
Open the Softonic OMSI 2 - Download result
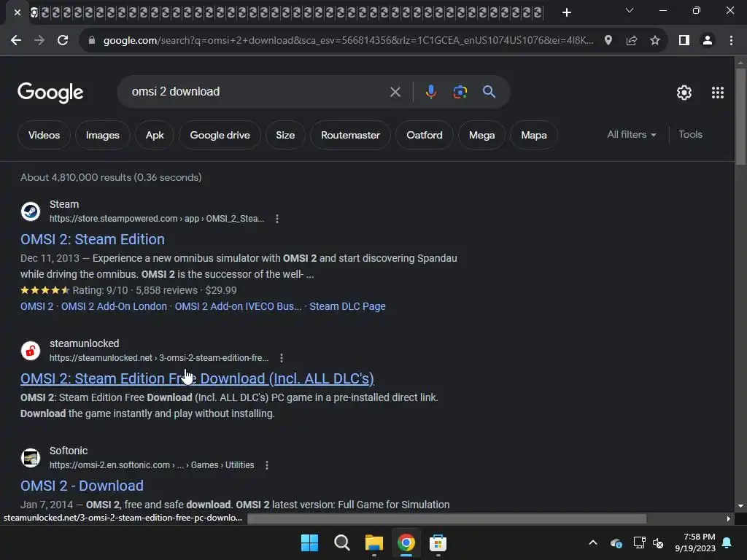pyautogui.click(x=82, y=486)
